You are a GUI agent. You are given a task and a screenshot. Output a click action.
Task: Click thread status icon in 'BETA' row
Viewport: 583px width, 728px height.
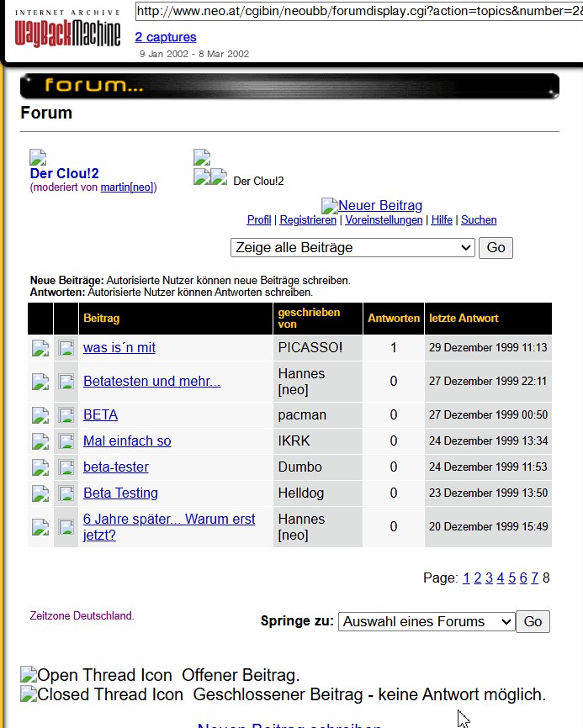[x=40, y=414]
